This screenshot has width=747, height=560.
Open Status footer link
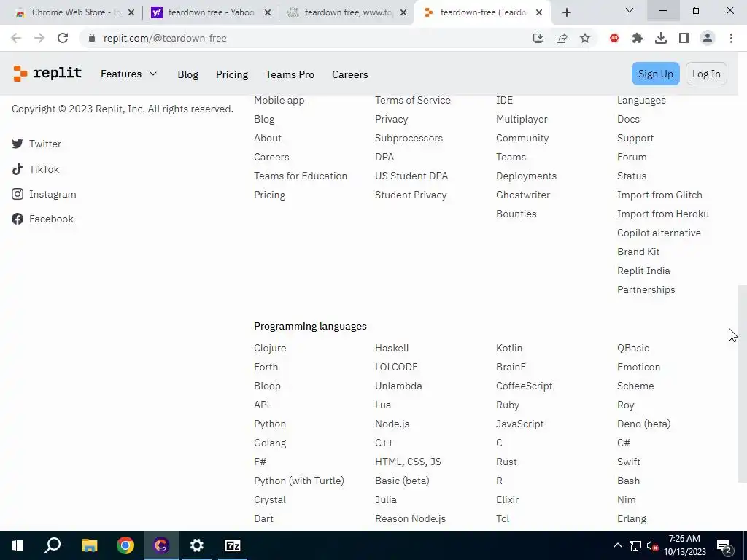pos(631,176)
